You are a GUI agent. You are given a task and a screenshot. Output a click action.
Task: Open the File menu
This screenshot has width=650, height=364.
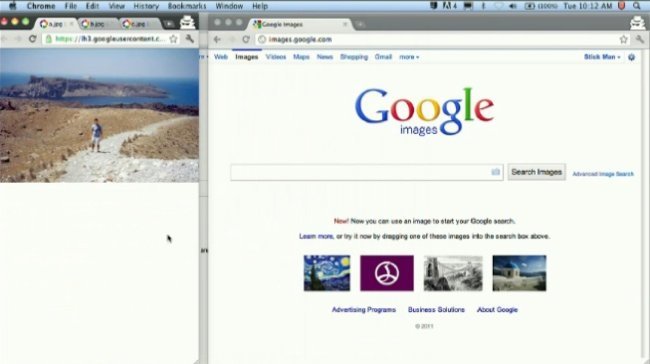click(x=70, y=6)
